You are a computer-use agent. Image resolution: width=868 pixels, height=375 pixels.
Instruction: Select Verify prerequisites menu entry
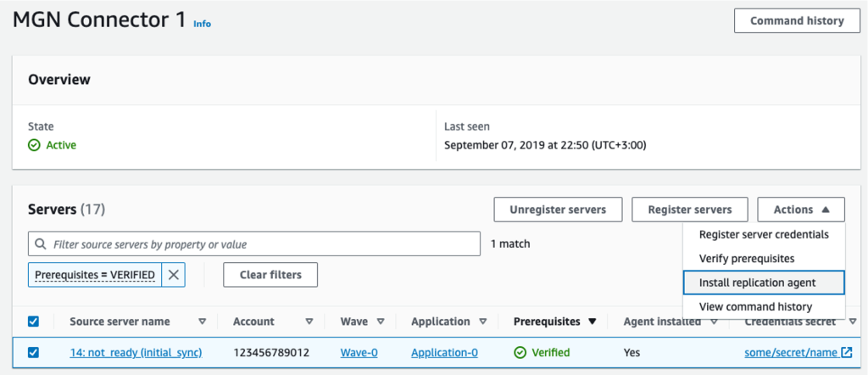(x=764, y=259)
